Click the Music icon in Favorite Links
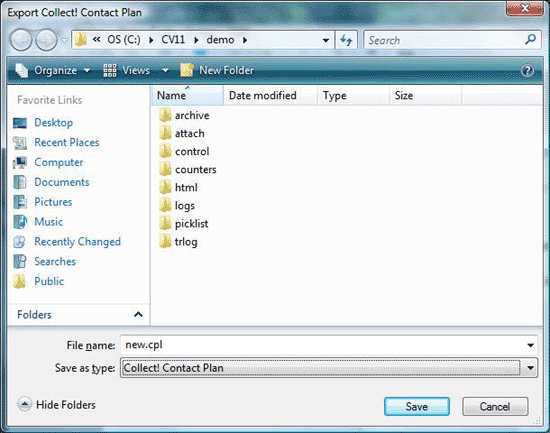 [20, 222]
